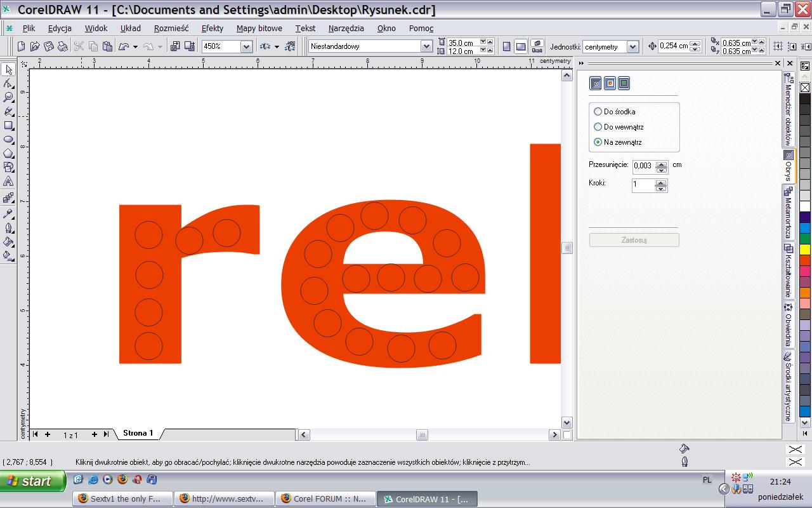Click the landscape orientation icon

(x=520, y=46)
